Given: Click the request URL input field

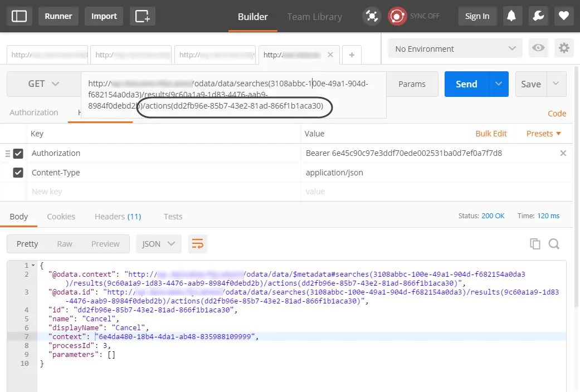Looking at the screenshot, I should click(234, 95).
